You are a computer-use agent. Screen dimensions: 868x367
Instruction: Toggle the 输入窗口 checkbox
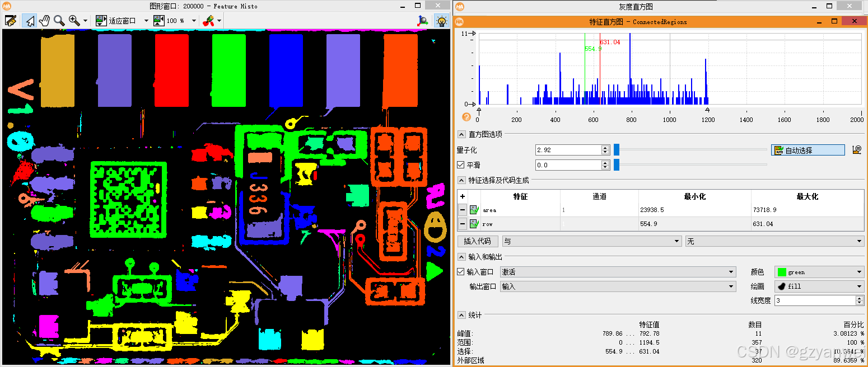tap(461, 272)
